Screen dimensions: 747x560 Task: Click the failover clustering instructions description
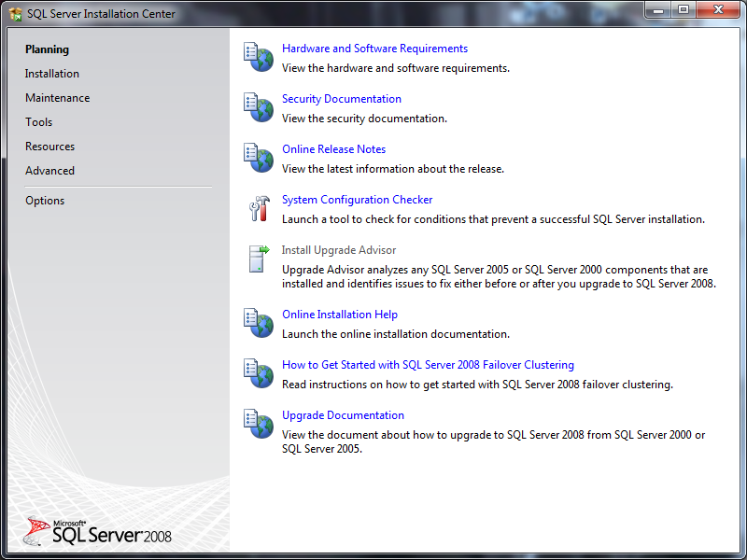477,385
